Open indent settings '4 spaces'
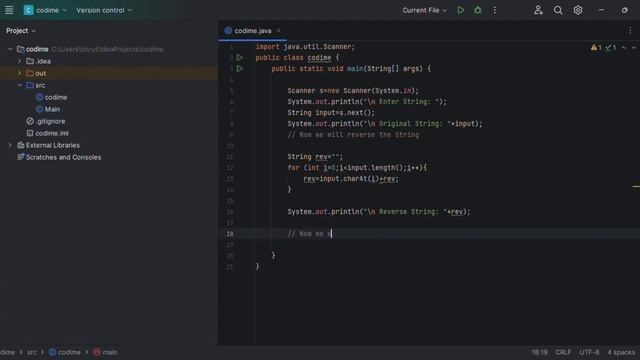 621,352
